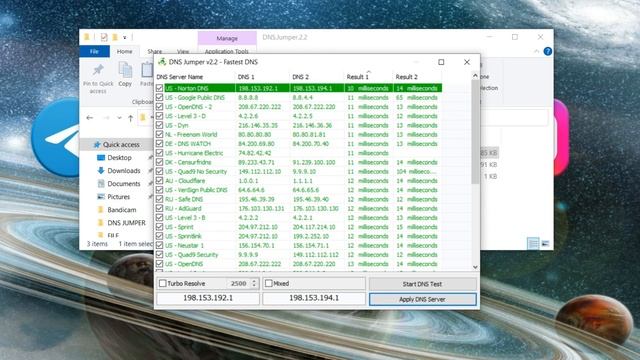
Task: Select the AU - Cloudflare row
Action: (x=299, y=181)
